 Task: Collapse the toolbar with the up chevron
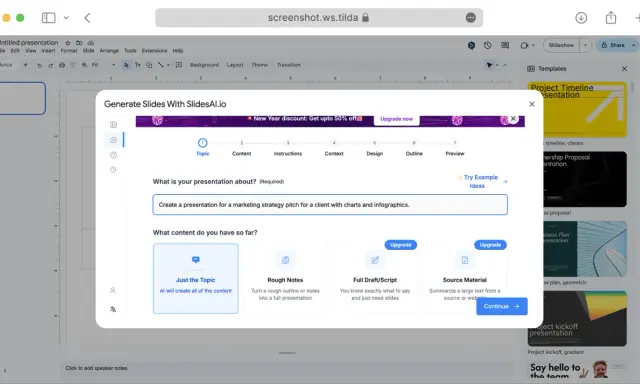[505, 65]
